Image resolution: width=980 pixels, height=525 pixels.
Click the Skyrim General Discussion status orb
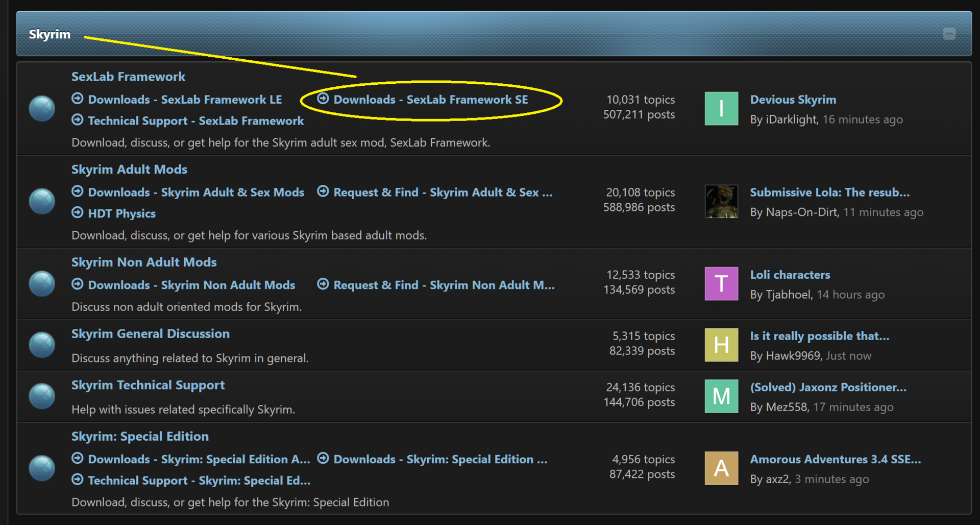click(42, 345)
